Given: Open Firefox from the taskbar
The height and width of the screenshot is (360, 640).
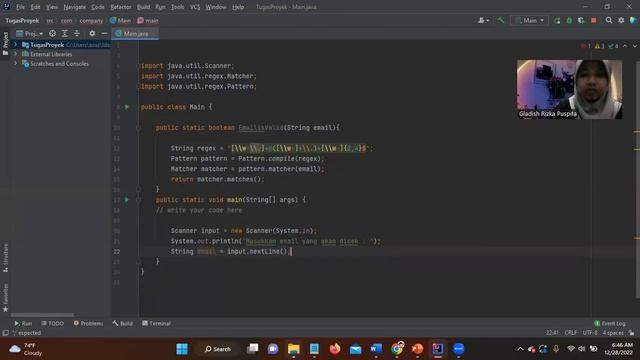Looking at the screenshot, I should (335, 349).
